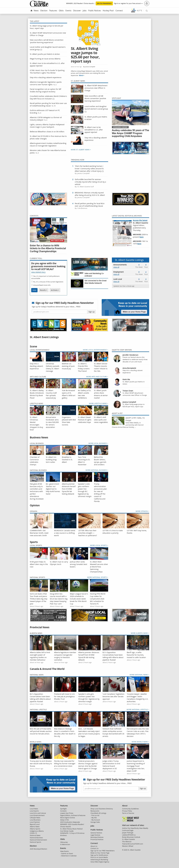Expand 'MORE NATIONAL BUSINESS' section
This screenshot has height=868, width=179.
tap(97, 470)
